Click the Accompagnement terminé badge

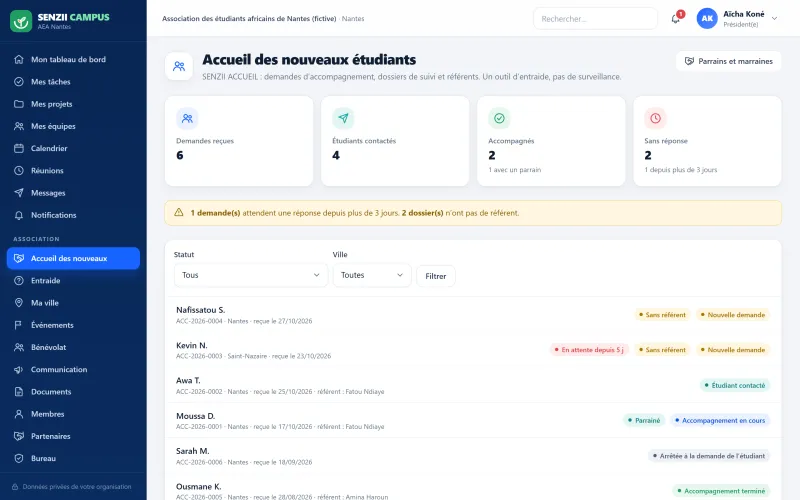[721, 491]
